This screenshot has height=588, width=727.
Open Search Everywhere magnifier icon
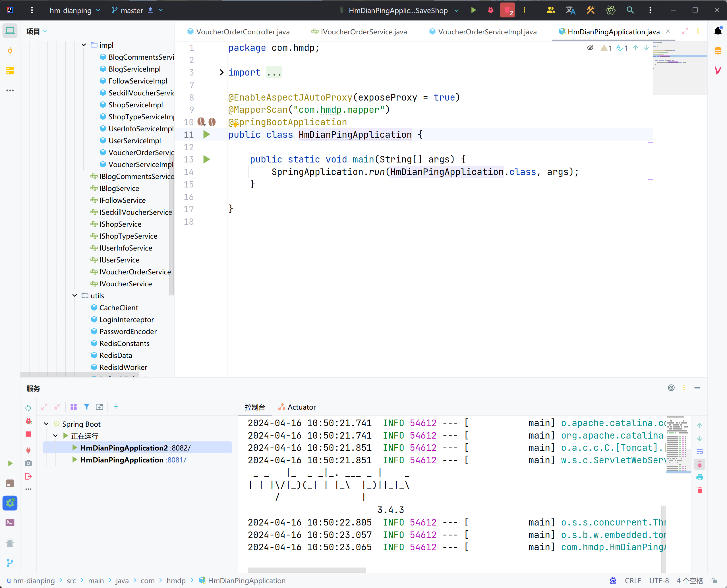tap(630, 10)
